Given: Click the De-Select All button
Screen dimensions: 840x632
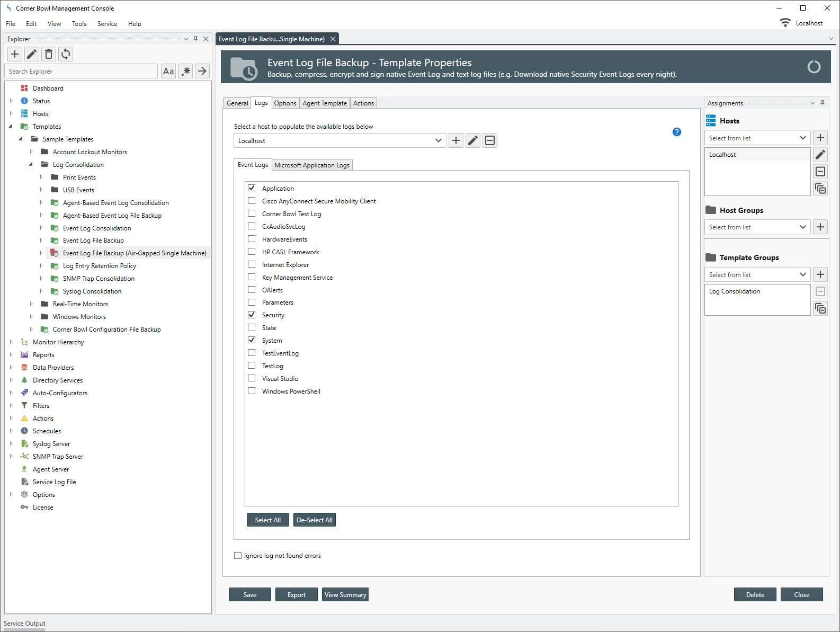Looking at the screenshot, I should (315, 520).
